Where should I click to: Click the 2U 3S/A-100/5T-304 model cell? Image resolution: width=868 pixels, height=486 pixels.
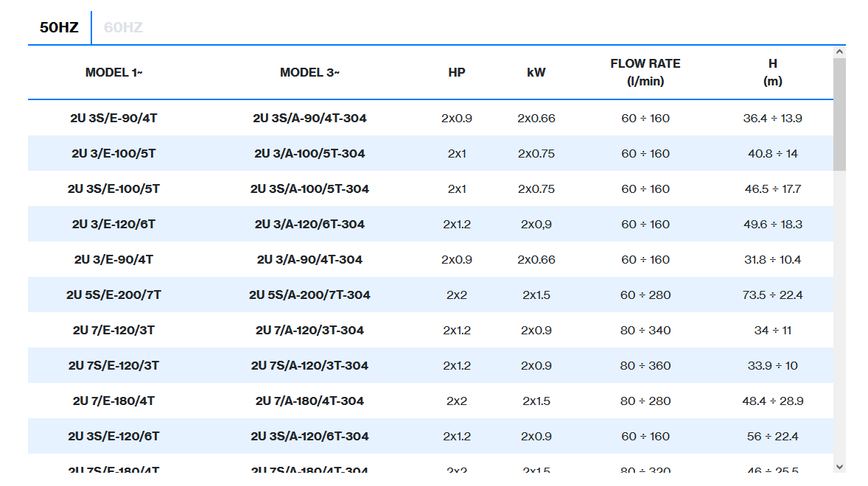(x=309, y=189)
